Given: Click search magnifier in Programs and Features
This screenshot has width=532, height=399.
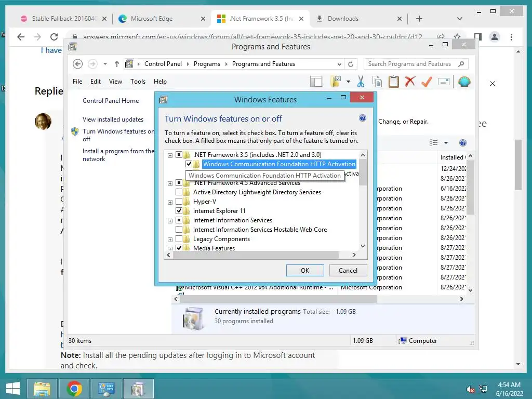Looking at the screenshot, I should tap(461, 64).
